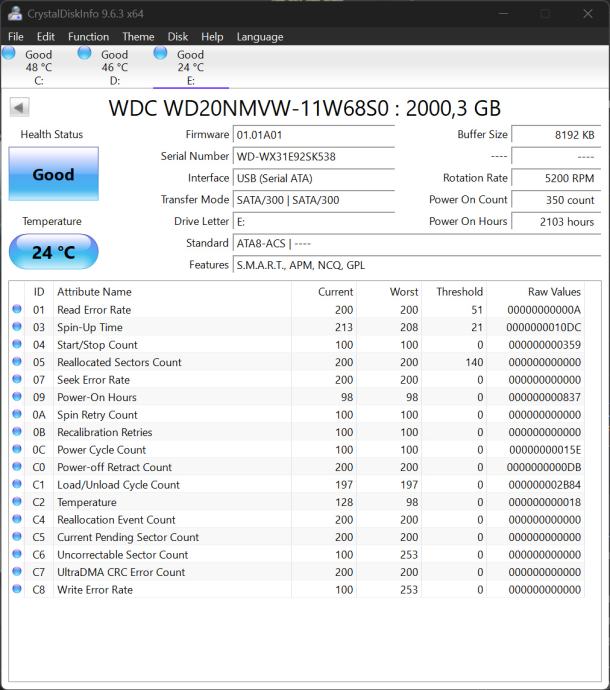
Task: Select the E: disk status orb
Action: (x=160, y=53)
